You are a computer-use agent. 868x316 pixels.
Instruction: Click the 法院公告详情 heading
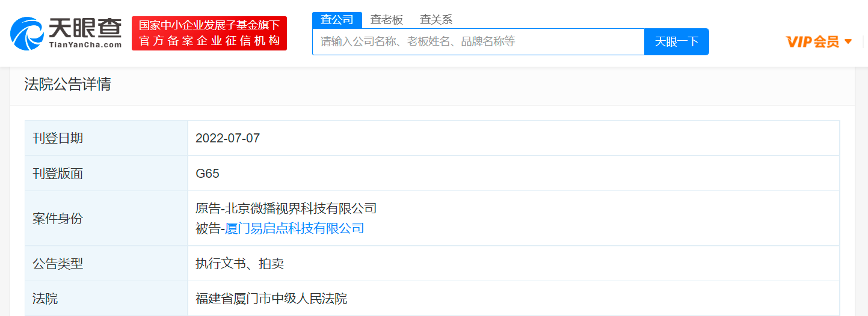(x=67, y=84)
